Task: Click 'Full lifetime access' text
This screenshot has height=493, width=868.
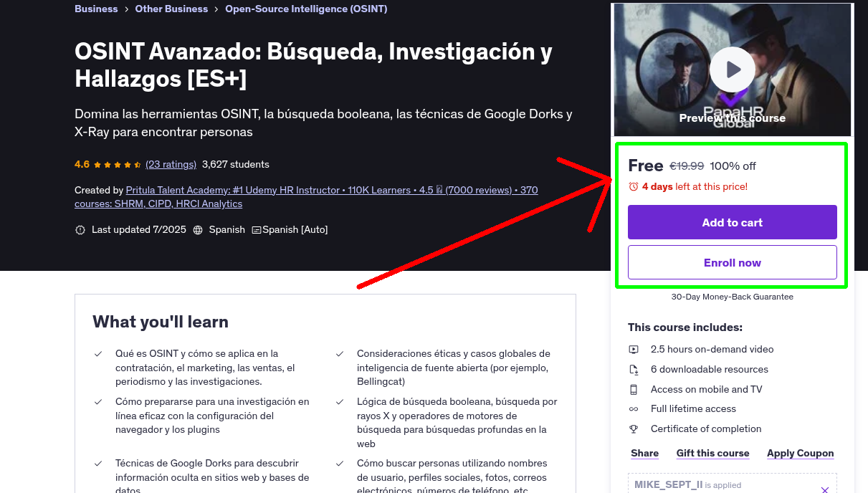Action: (693, 408)
